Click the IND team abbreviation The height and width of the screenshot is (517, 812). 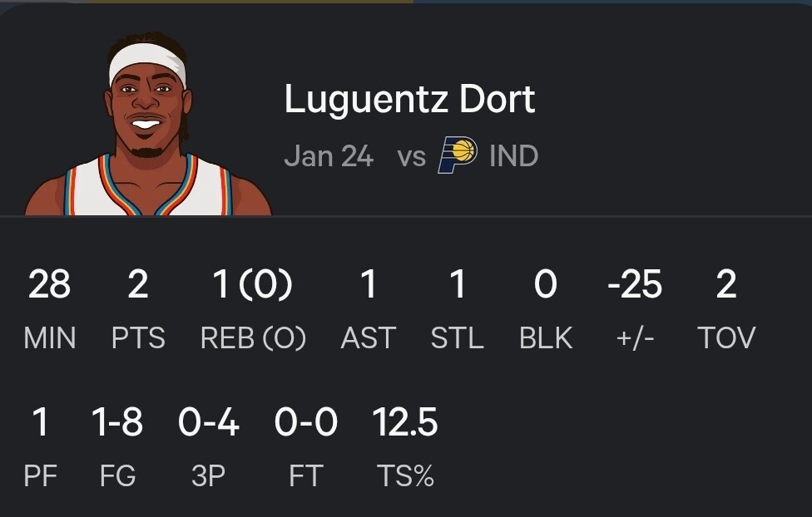[513, 155]
